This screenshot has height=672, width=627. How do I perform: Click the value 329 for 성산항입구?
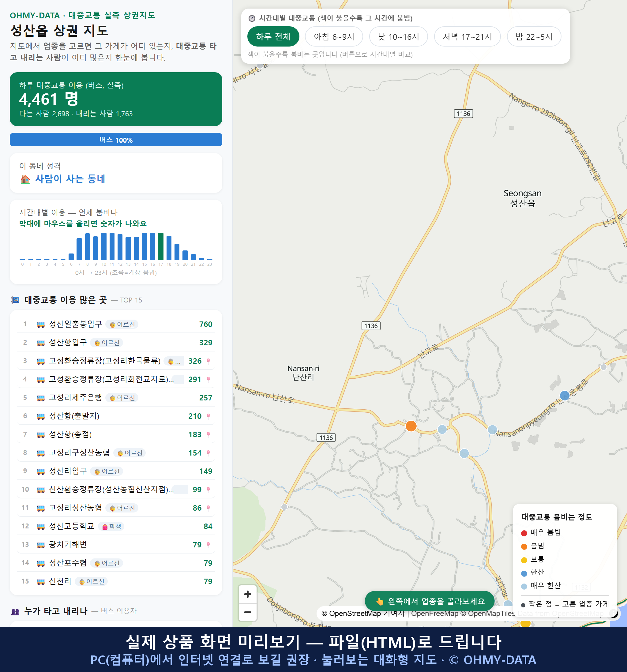click(205, 343)
